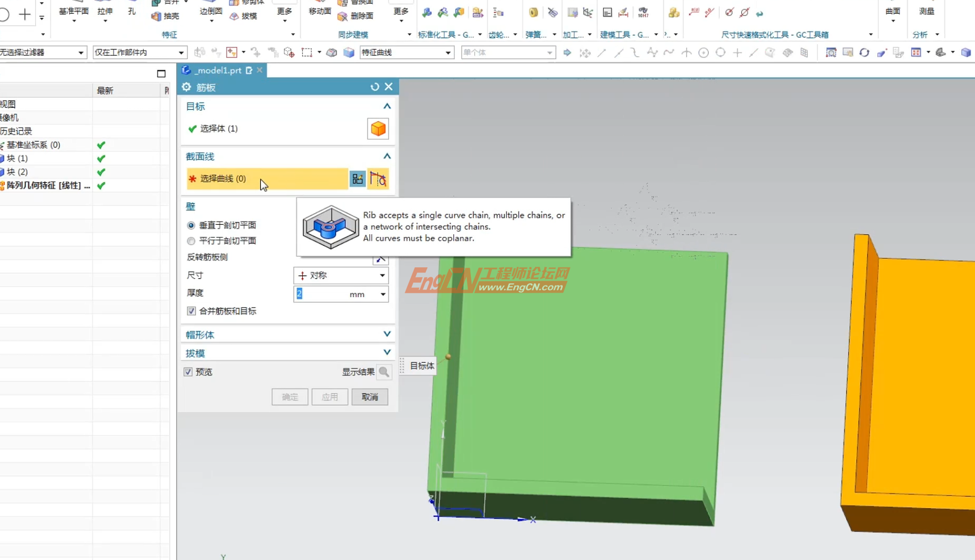This screenshot has height=560, width=975.
Task: Switch to the _model1.prt tab
Action: click(x=218, y=70)
